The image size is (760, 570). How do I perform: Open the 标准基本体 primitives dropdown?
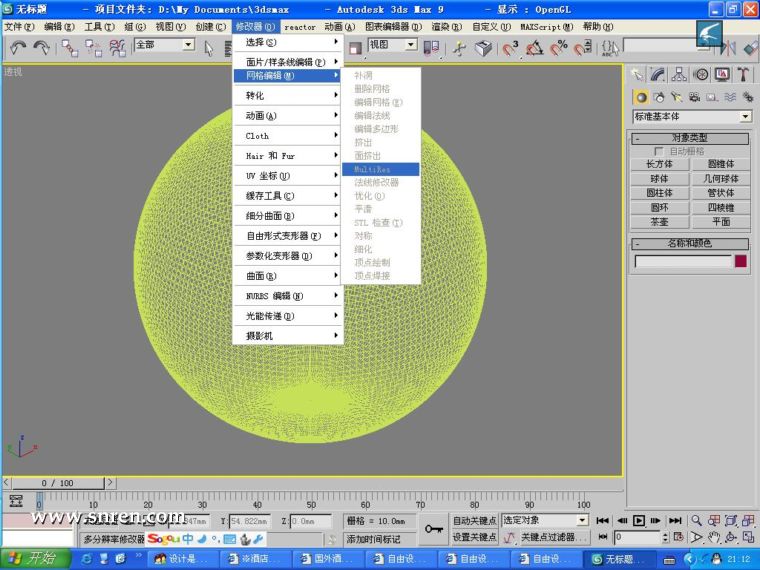coord(690,116)
